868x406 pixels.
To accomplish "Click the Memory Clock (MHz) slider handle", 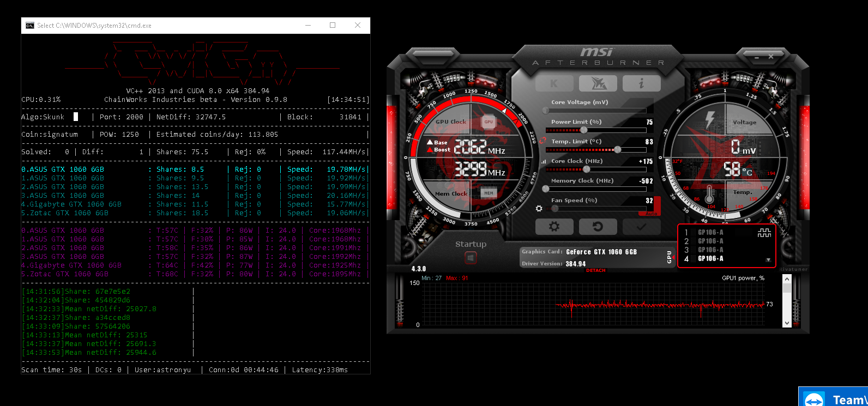I will click(546, 189).
